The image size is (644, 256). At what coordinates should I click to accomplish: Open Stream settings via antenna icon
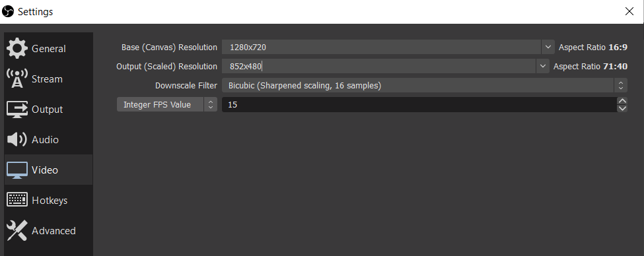click(17, 79)
